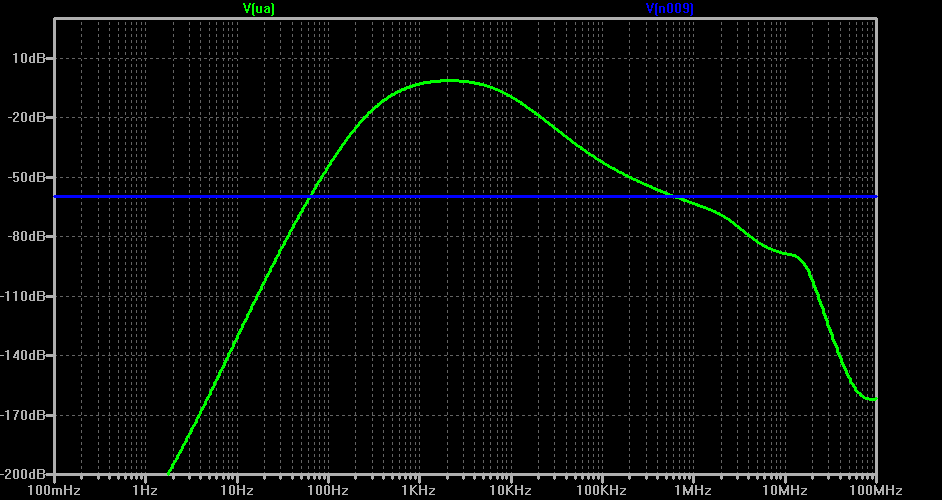Viewport: 942px width, 500px height.
Task: Click the 1MHz frequency axis label
Action: tap(693, 491)
